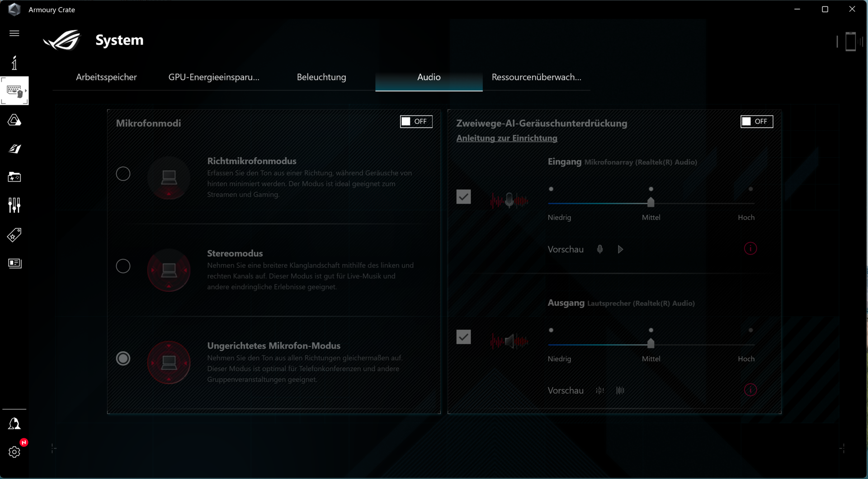Click the Zweiwege-AI-Geräuschunterdrückung panel title
Screen dimensions: 868x479
click(542, 123)
